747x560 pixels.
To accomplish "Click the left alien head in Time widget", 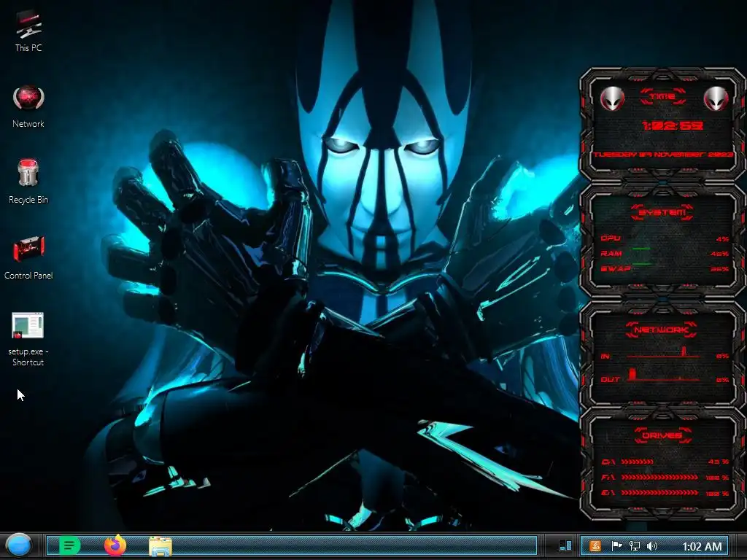I will click(612, 98).
